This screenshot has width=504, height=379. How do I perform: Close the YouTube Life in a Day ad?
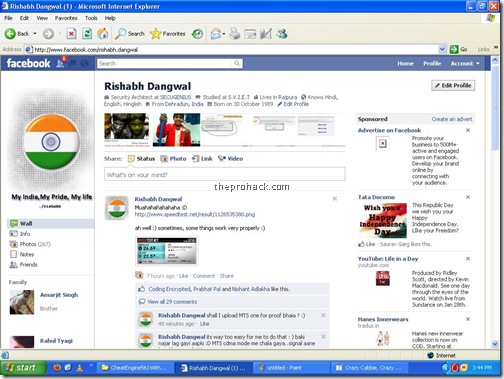click(x=468, y=259)
